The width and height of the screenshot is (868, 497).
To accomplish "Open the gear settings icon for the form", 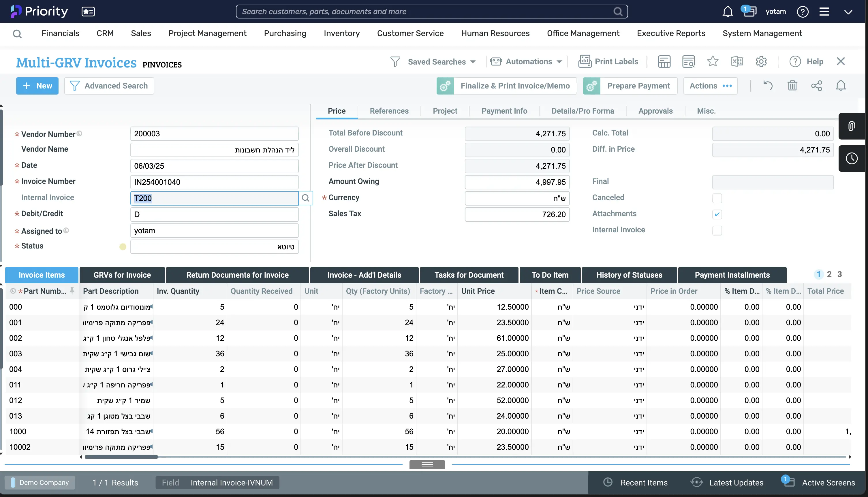I will point(761,62).
